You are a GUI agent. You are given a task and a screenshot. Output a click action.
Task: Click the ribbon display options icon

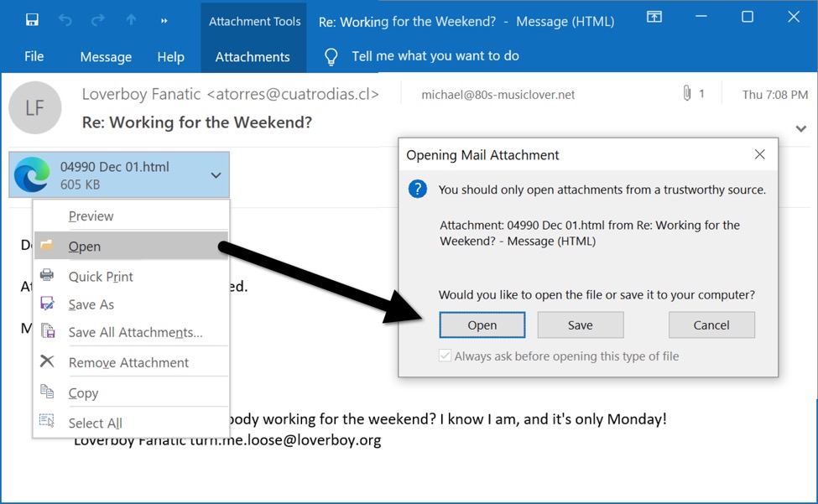(x=654, y=17)
